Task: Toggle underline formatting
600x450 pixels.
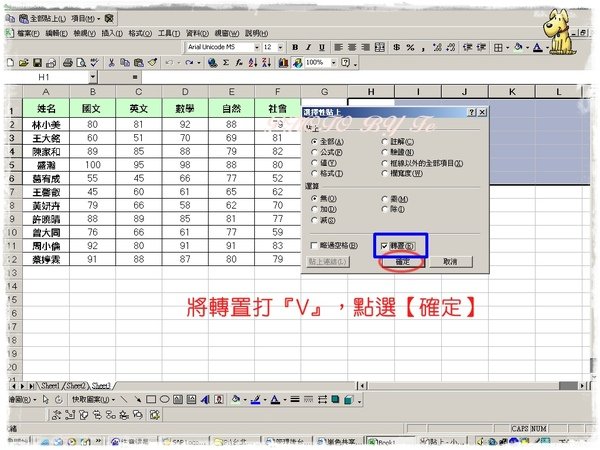Action: 322,47
